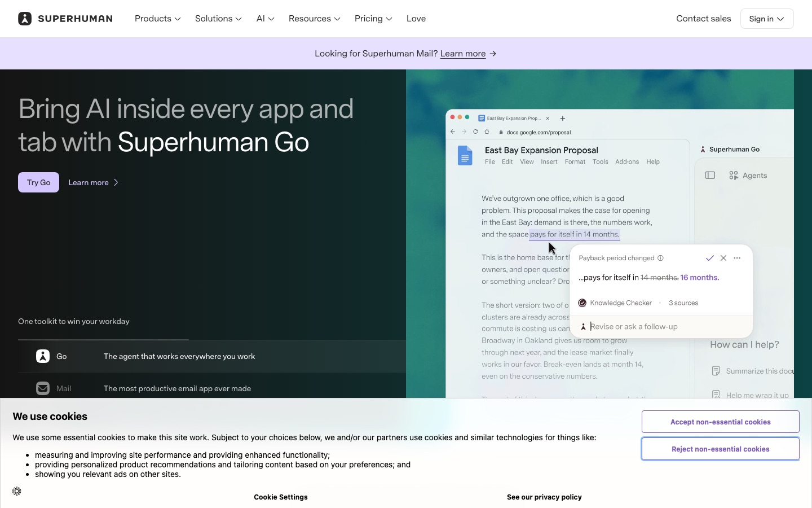Open Learn more next to Try Go
This screenshot has height=508, width=812.
click(x=94, y=182)
